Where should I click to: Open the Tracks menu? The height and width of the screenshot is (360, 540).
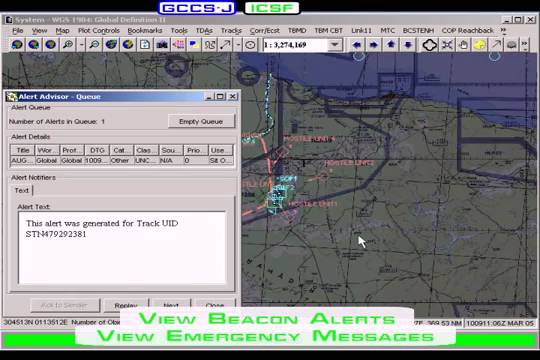point(231,31)
